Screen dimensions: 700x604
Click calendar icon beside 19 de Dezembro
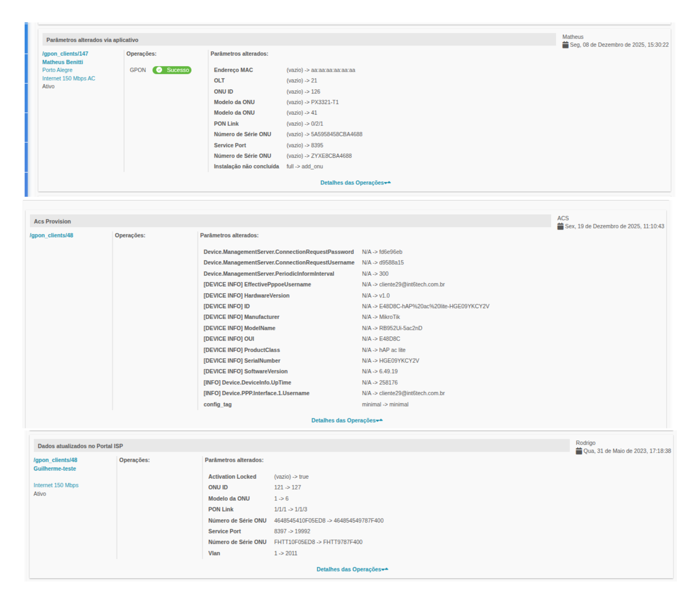[x=560, y=227]
